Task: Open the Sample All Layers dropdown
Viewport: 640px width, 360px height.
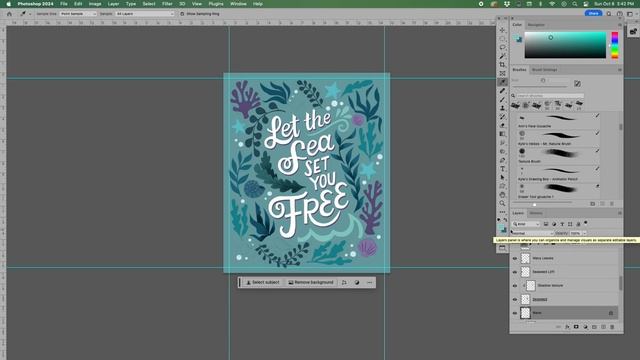Action: [144, 14]
